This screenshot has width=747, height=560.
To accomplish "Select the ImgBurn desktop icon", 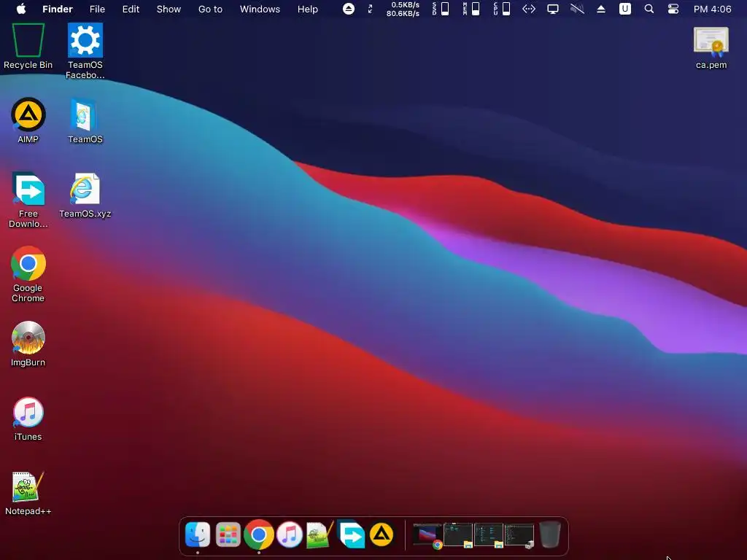I will tap(28, 344).
